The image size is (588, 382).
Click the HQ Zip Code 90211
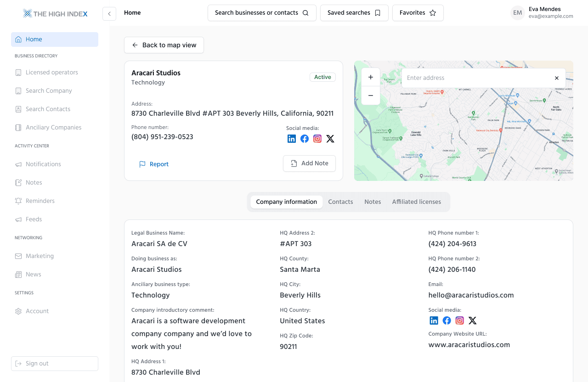(288, 347)
